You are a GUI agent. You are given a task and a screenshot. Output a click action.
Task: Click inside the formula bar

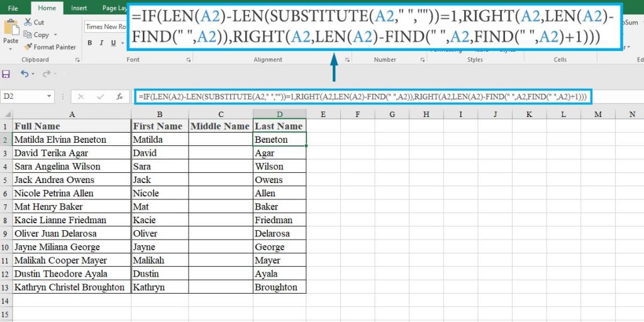[363, 97]
